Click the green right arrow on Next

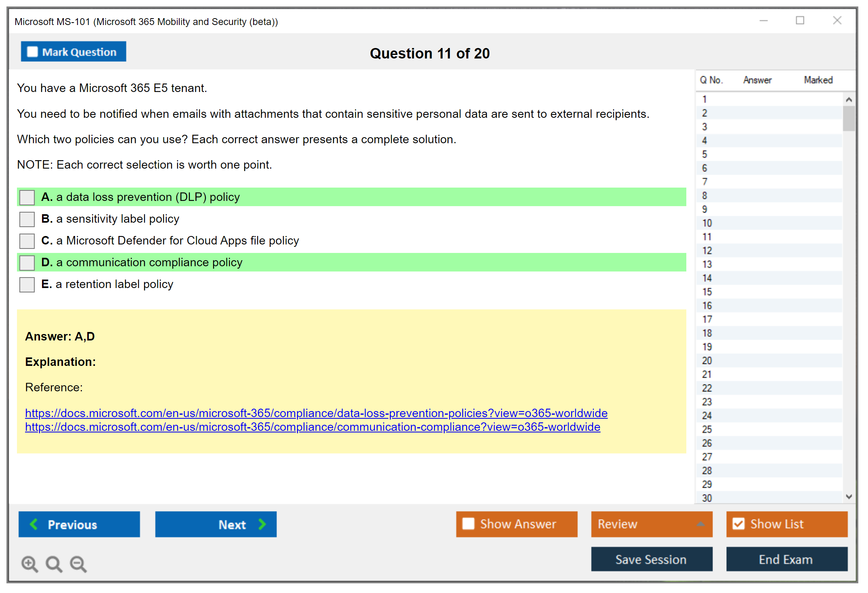pyautogui.click(x=262, y=524)
